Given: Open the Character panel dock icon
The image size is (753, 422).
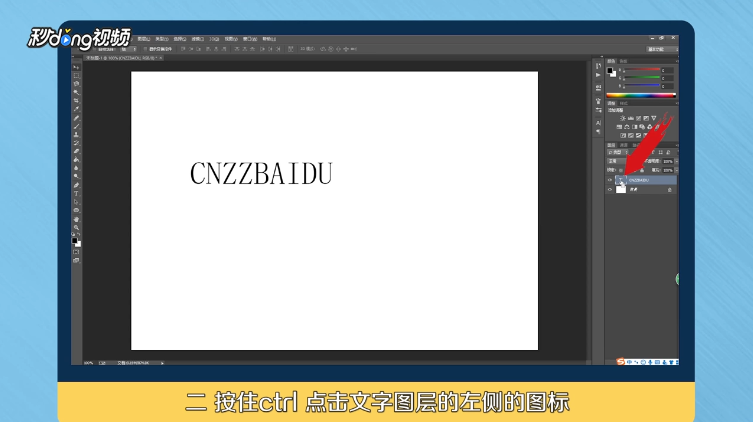Looking at the screenshot, I should (x=598, y=123).
